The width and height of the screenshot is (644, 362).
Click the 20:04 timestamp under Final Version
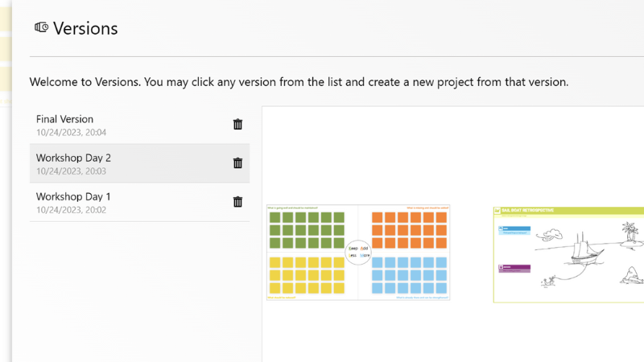[x=71, y=133]
